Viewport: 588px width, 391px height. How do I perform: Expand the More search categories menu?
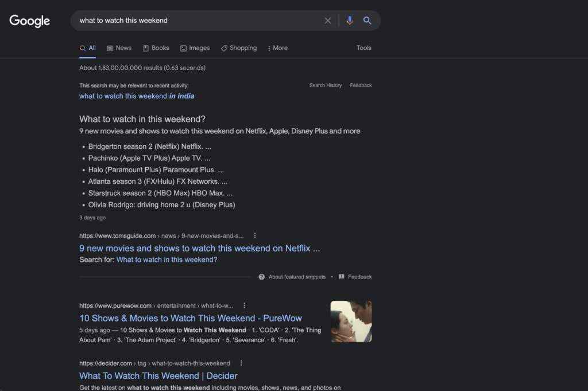pyautogui.click(x=277, y=48)
